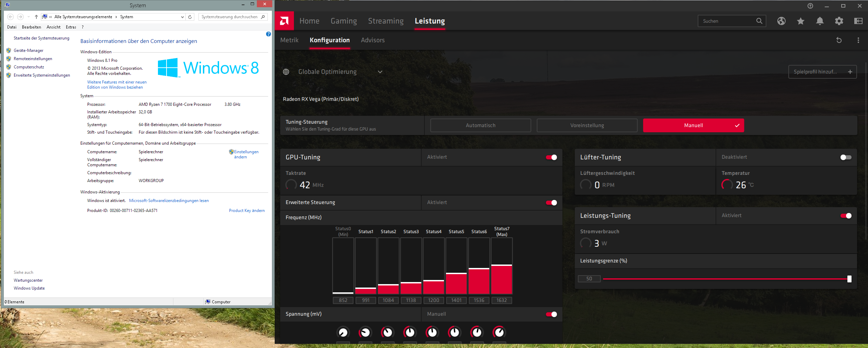Screen dimensions: 868x348
Task: Open Windows Update link
Action: (29, 288)
